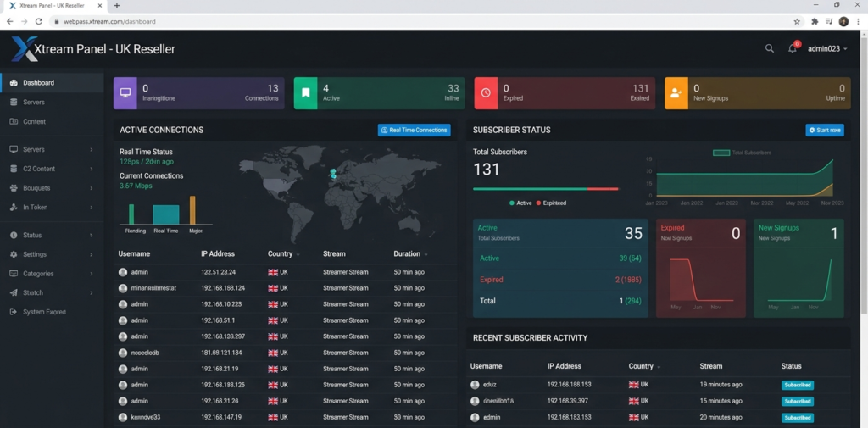
Task: Click the search magnifier icon in header
Action: click(x=770, y=48)
